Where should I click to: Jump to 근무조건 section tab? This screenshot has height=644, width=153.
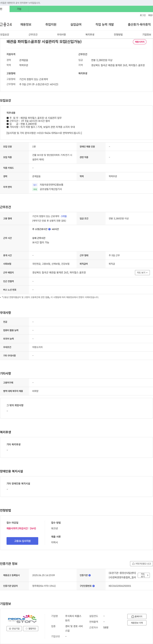pos(33,35)
